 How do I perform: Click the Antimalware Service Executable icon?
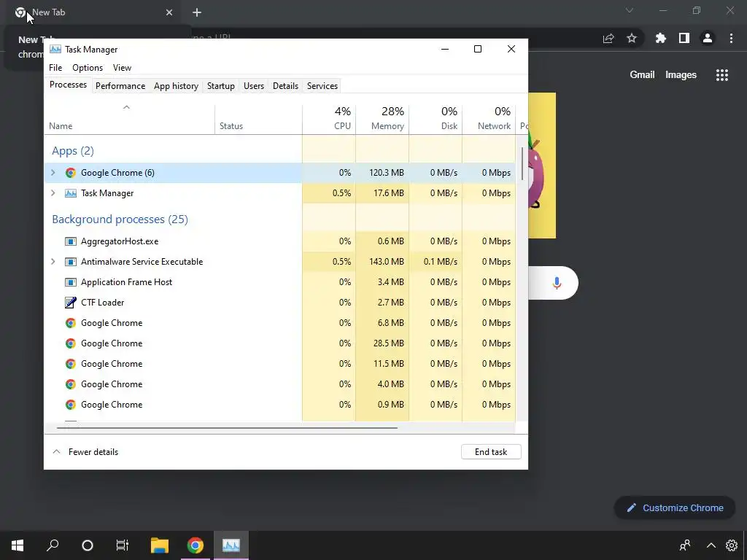coord(71,262)
